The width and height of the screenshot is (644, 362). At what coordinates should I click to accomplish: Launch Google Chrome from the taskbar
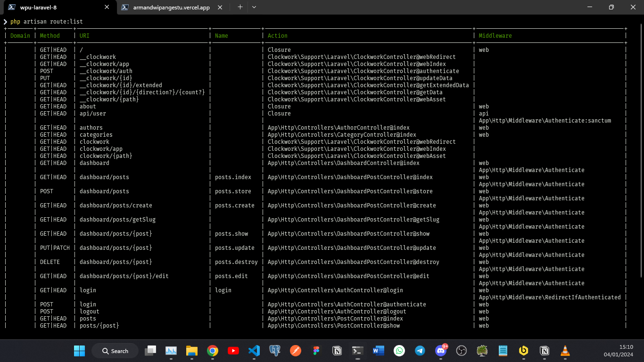pos(212,351)
